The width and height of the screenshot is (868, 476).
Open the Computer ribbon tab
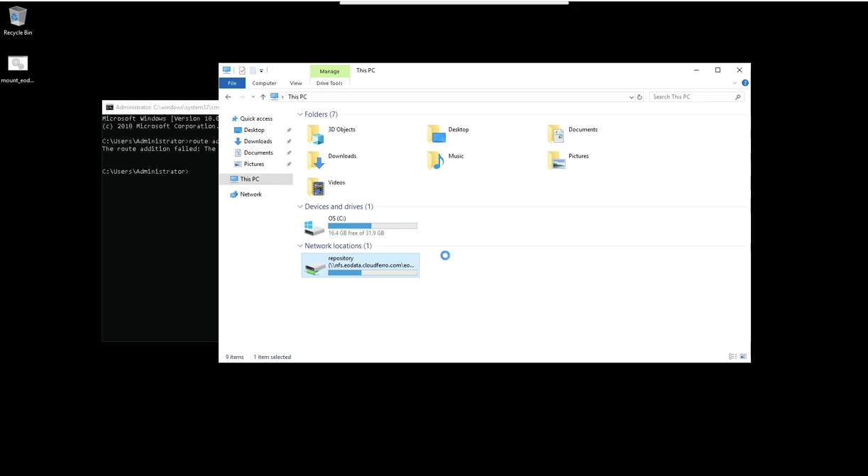(x=264, y=83)
